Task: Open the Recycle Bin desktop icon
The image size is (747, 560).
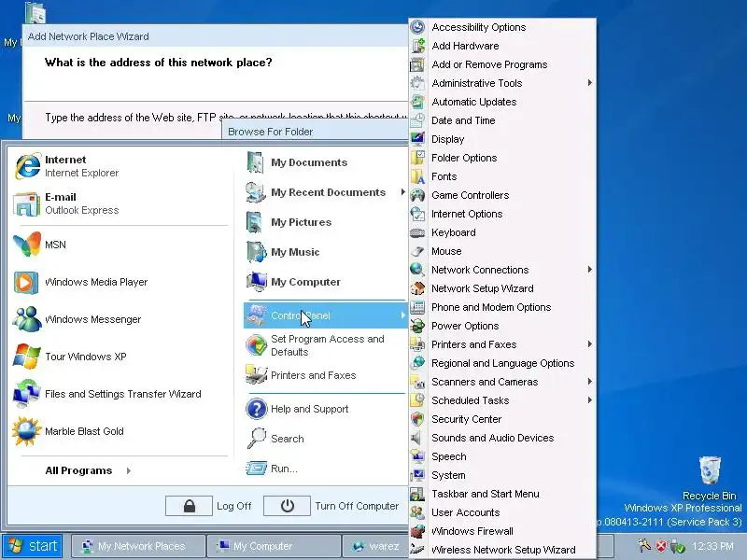Action: (710, 470)
